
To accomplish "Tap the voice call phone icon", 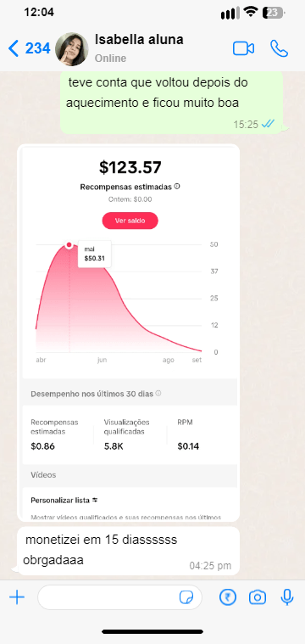I will (x=279, y=48).
